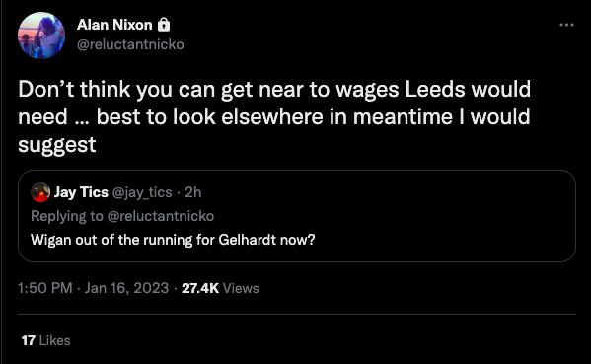Click the quoted tweet card border area
Screen dimensions: 591x364
click(297, 216)
